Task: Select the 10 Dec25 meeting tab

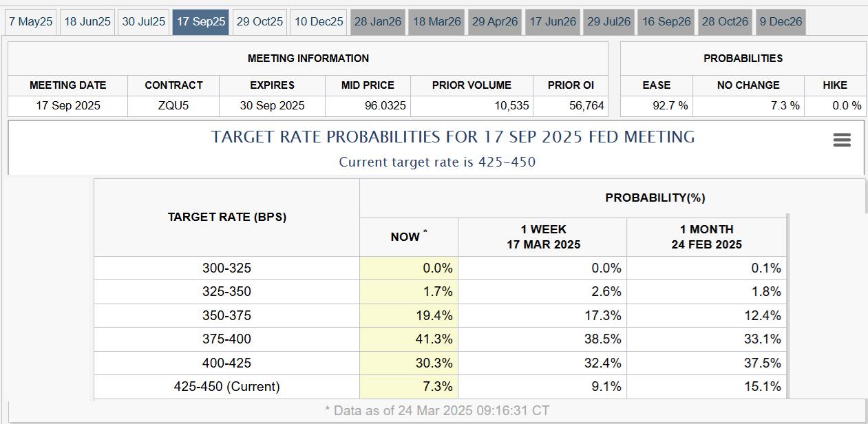Action: [x=319, y=22]
